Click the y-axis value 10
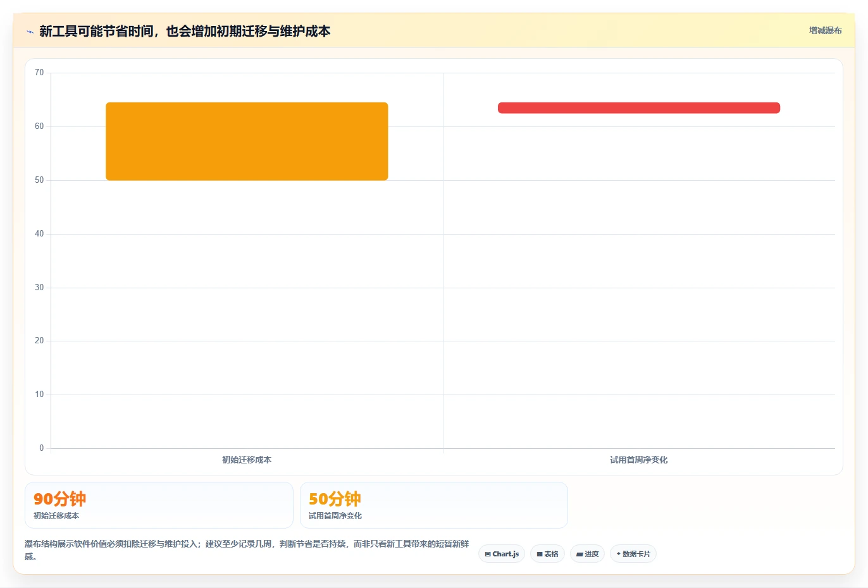868x588 pixels. coord(39,395)
